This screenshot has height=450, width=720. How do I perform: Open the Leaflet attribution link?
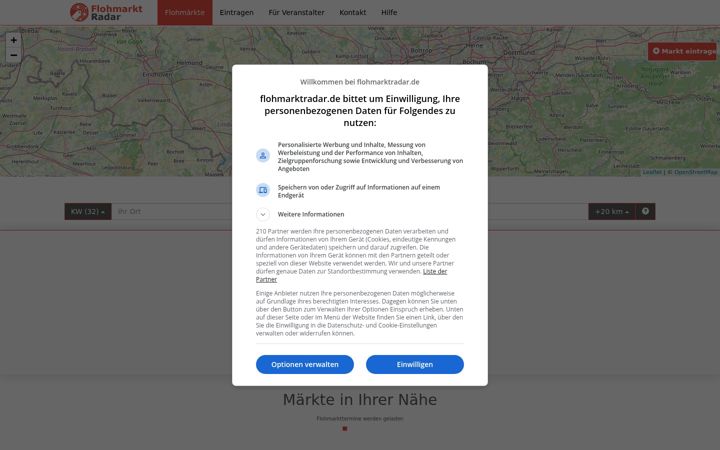[x=652, y=172]
